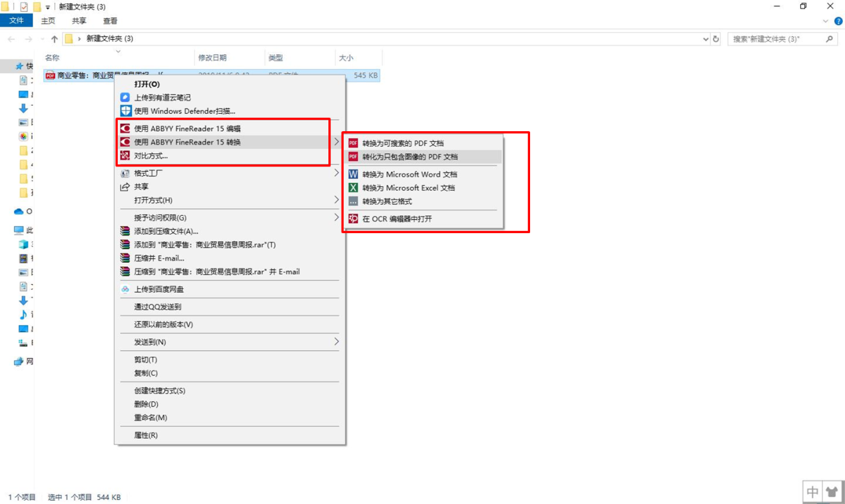Switch to the 主页 ribbon tab
The height and width of the screenshot is (504, 845).
point(48,21)
